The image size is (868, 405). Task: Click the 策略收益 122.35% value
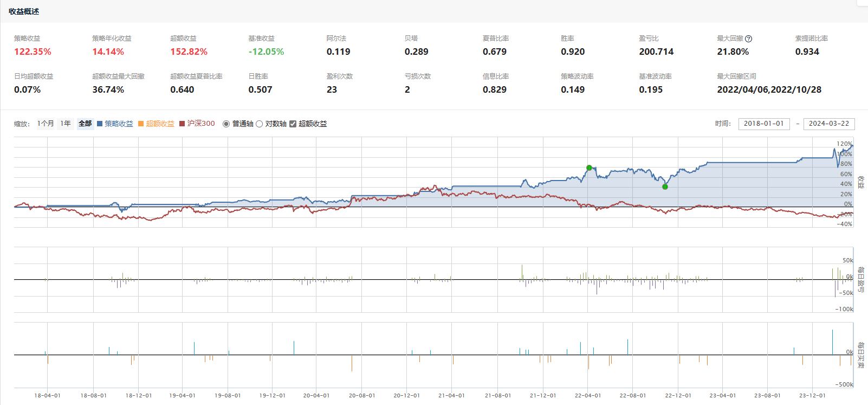pyautogui.click(x=33, y=52)
